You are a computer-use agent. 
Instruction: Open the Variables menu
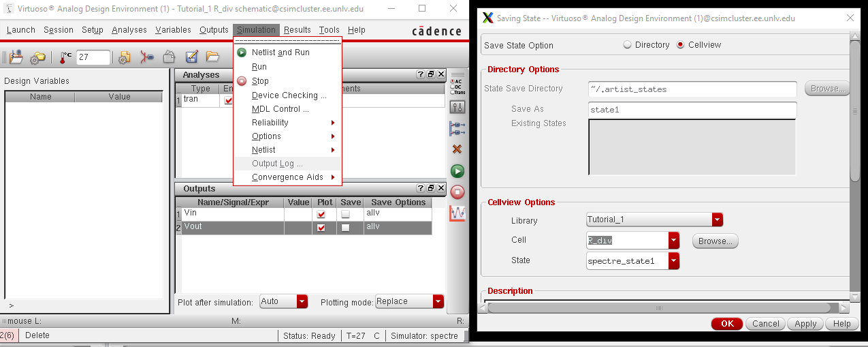coord(173,30)
